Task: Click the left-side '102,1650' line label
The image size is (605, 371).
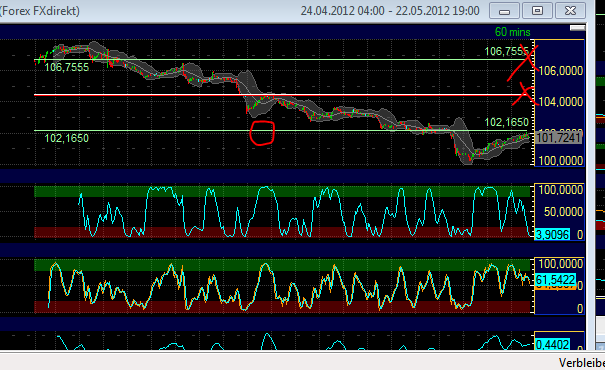Action: (67, 138)
